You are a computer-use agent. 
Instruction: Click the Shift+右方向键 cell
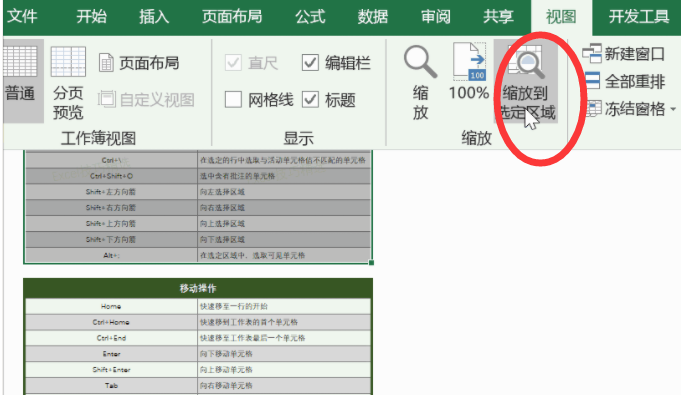point(111,208)
